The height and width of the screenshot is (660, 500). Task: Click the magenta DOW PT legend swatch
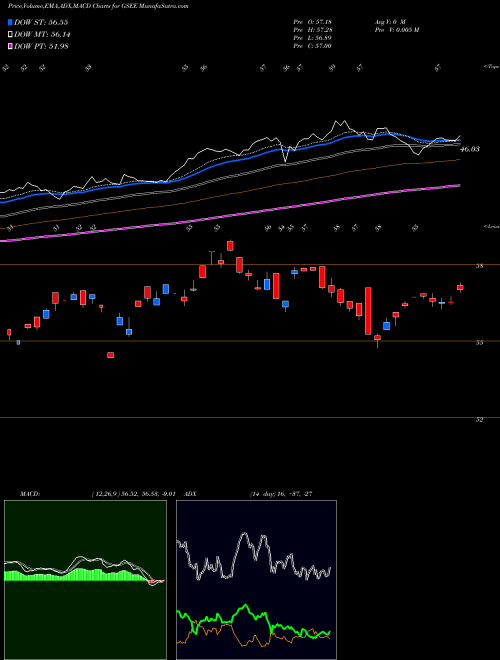[x=10, y=46]
